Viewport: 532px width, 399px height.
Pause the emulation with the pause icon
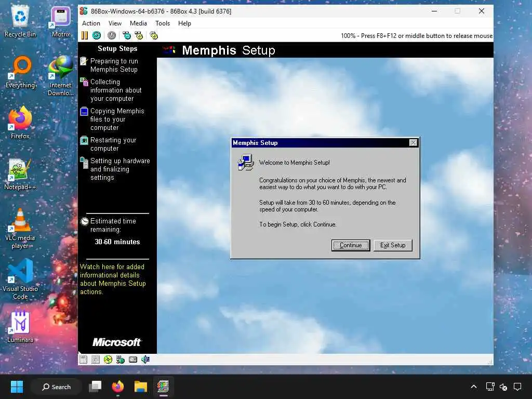tap(85, 36)
